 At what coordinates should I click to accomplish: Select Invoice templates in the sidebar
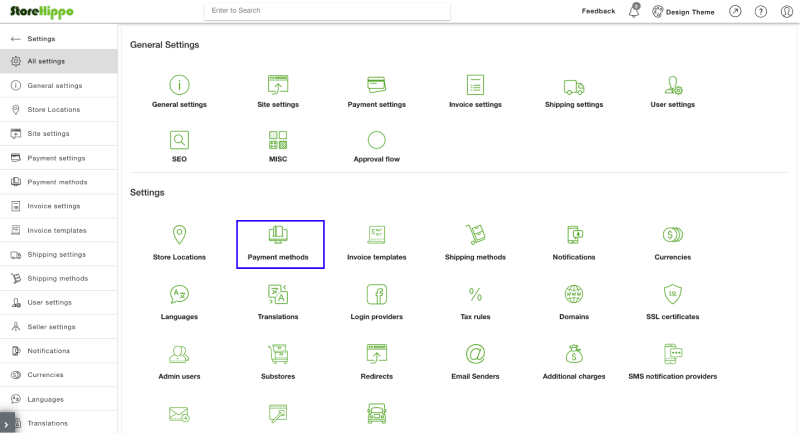59,230
